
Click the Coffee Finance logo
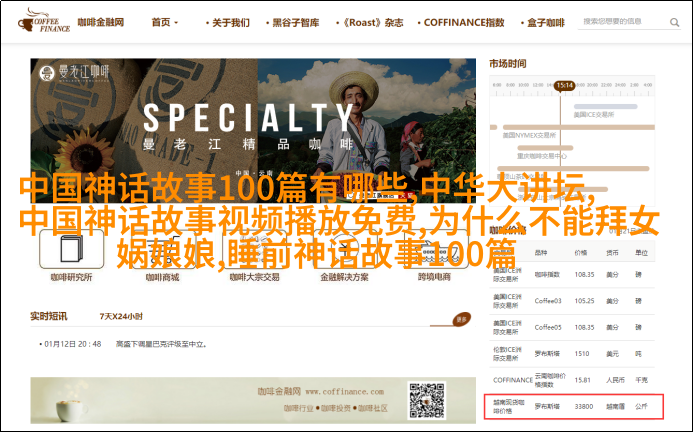tap(43, 20)
